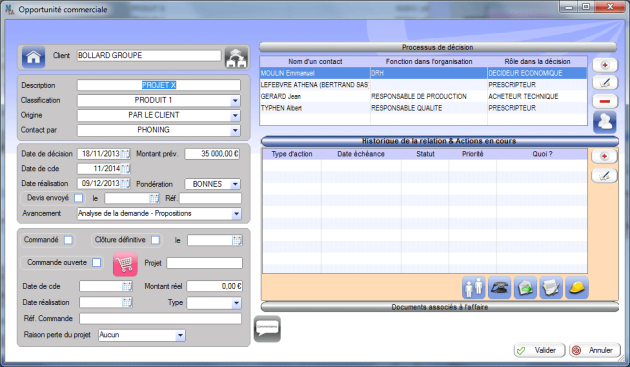This screenshot has height=367, width=630.
Task: Click the Type d'action column header
Action: (292, 154)
